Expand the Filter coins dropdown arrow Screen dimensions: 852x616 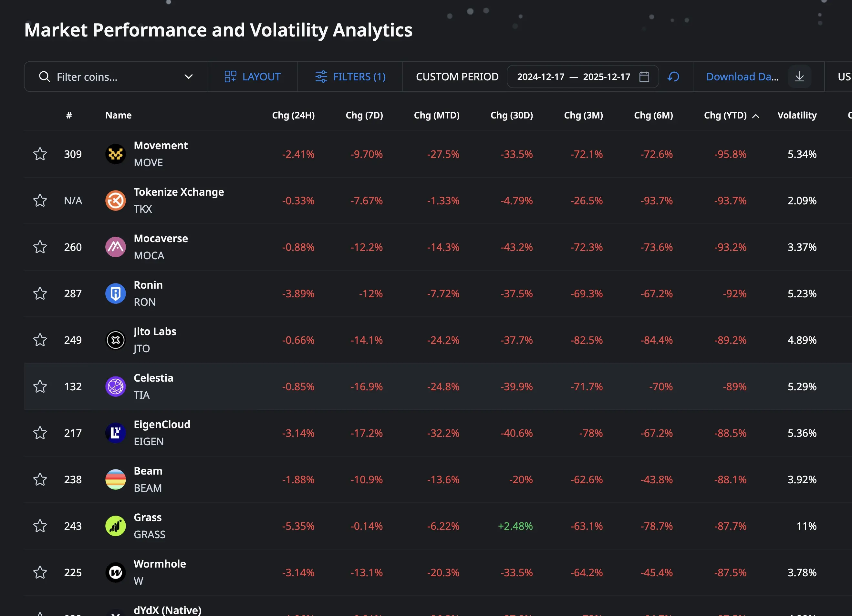click(x=189, y=77)
